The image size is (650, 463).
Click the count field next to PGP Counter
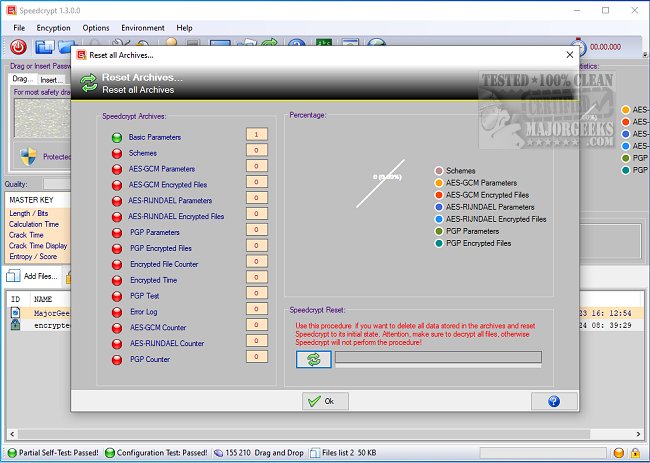(257, 356)
